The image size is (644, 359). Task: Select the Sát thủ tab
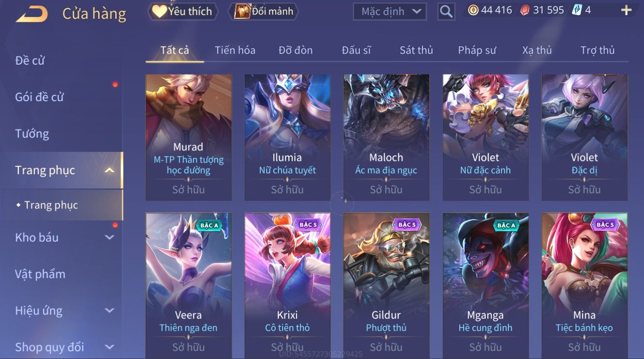click(x=416, y=50)
